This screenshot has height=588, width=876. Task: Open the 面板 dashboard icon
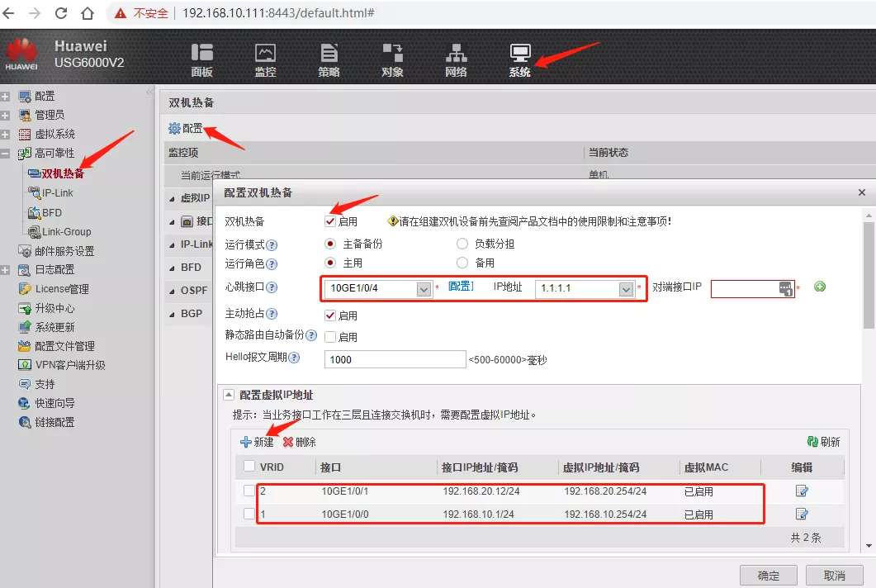[201, 54]
